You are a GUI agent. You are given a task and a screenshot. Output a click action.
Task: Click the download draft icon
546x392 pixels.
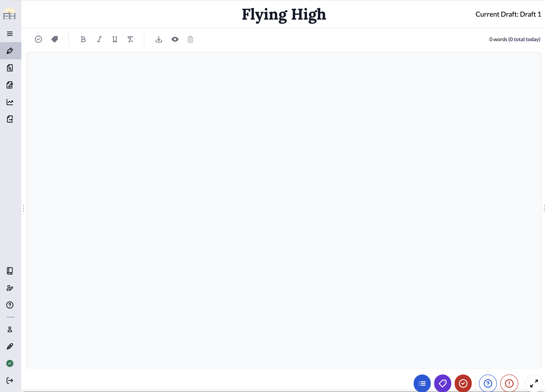[x=159, y=39]
